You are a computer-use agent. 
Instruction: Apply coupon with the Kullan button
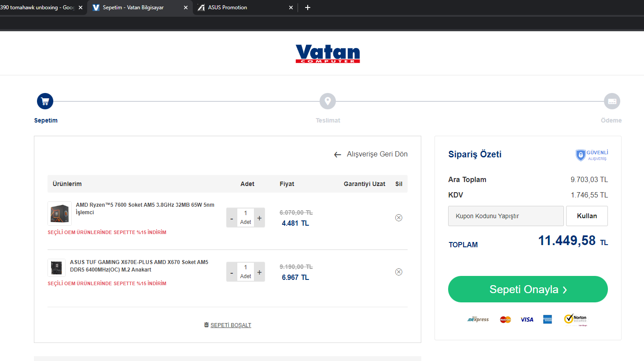point(587,216)
